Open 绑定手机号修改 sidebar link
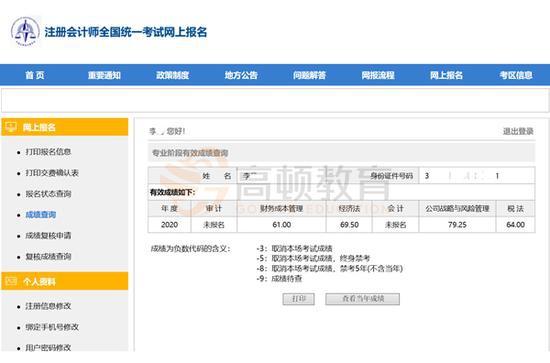Image resolution: width=550 pixels, height=363 pixels. click(x=52, y=327)
